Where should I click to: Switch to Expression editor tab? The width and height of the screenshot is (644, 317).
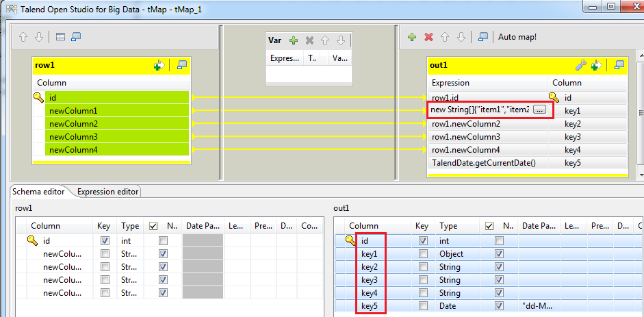click(x=108, y=191)
